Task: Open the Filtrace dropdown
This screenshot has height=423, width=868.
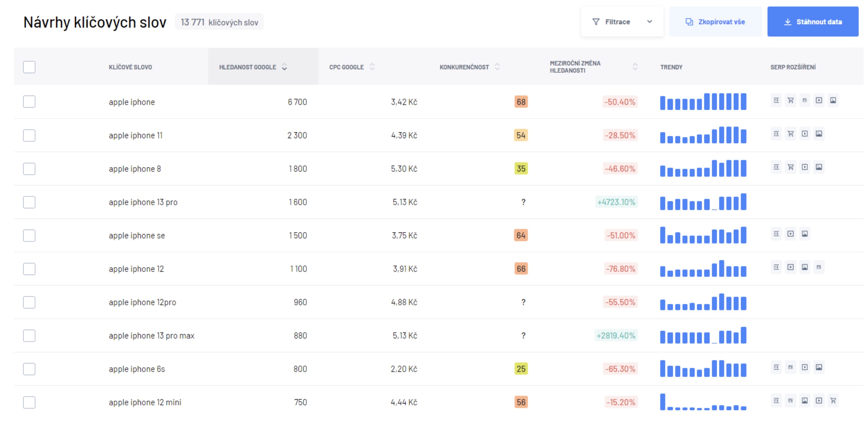Action: click(x=622, y=22)
